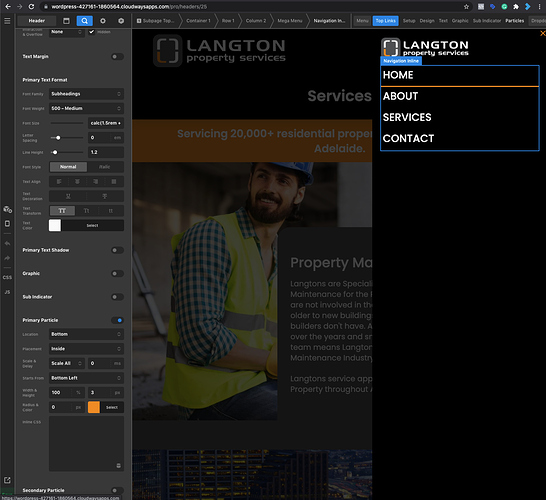Open the Font Weight 500 - Medium dropdown
The height and width of the screenshot is (500, 546).
coord(86,109)
